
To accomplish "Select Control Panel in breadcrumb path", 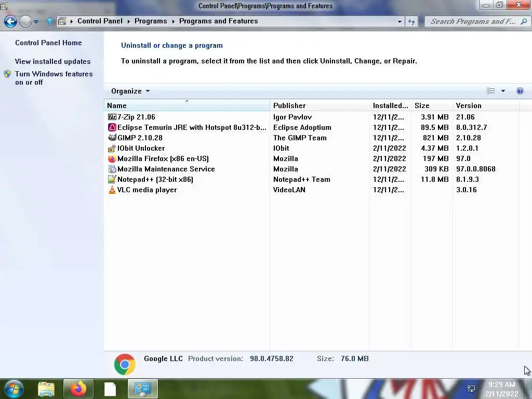I will click(100, 21).
